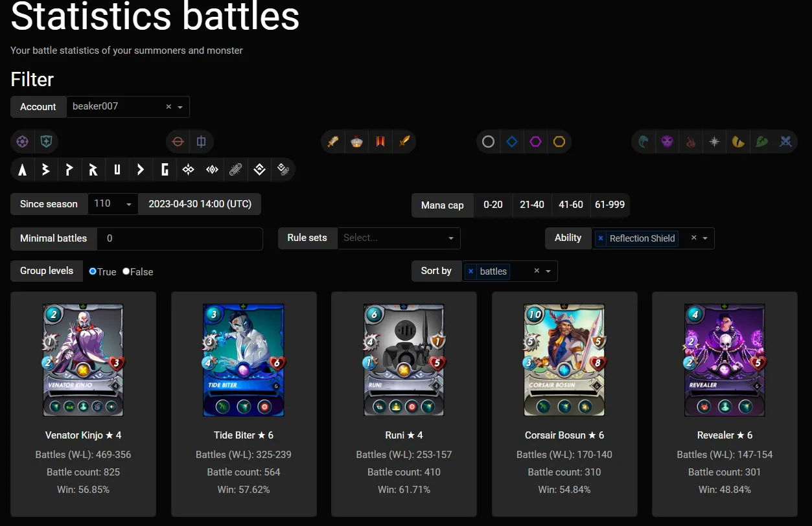Select the Promo edition P rune icon
Screen dimensions: 812x526
tap(69, 170)
